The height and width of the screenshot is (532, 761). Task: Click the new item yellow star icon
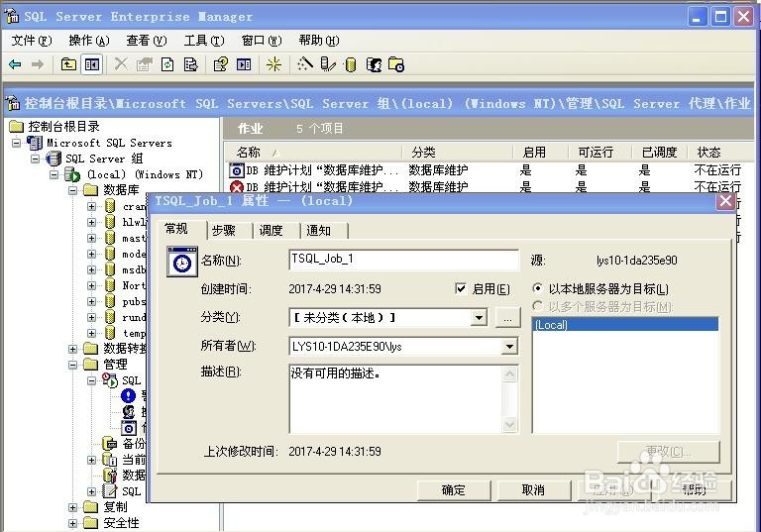(x=273, y=64)
